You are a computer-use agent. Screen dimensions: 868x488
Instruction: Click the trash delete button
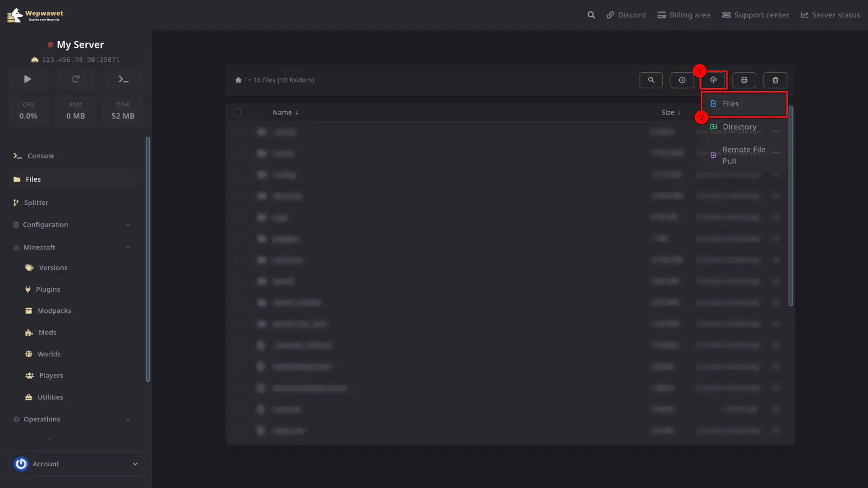pyautogui.click(x=775, y=80)
